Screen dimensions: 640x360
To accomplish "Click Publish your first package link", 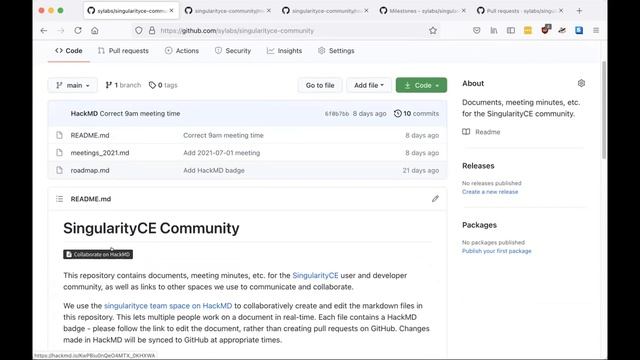I will point(497,251).
